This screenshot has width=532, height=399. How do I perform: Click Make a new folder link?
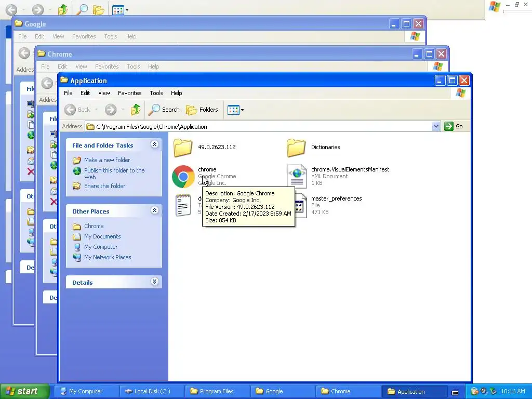tap(107, 160)
